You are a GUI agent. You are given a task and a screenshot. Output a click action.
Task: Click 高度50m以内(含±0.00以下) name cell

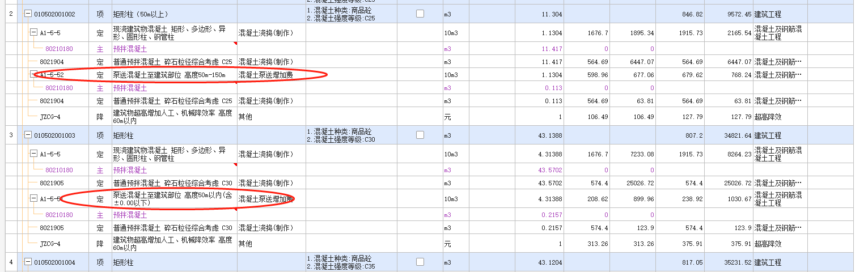pos(174,199)
